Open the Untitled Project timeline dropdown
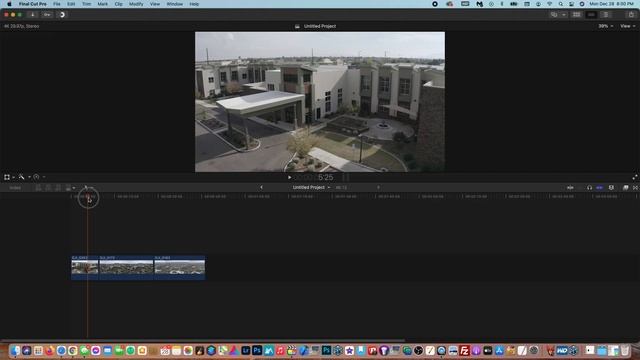Image resolution: width=640 pixels, height=360 pixels. point(311,187)
